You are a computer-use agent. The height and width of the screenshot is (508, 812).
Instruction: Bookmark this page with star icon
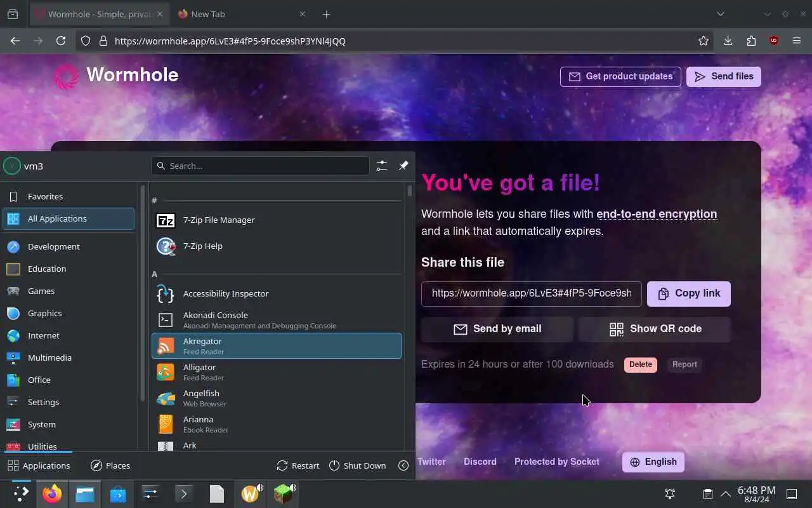click(704, 41)
